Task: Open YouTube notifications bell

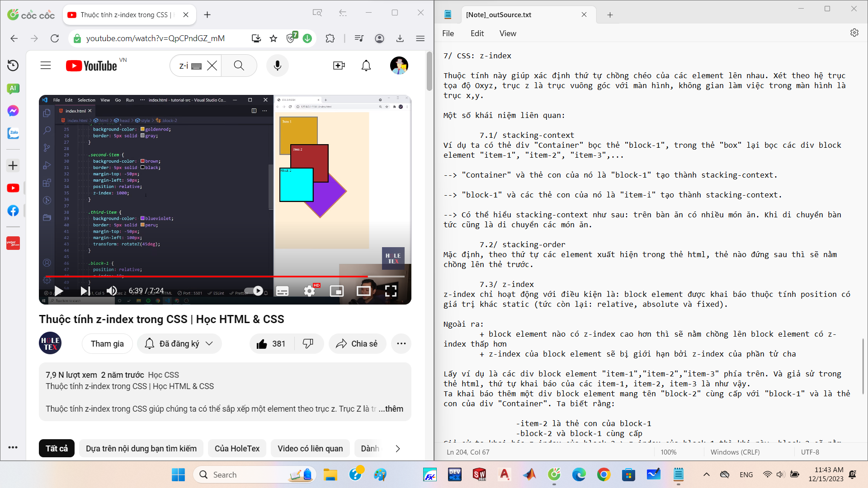Action: (x=366, y=66)
